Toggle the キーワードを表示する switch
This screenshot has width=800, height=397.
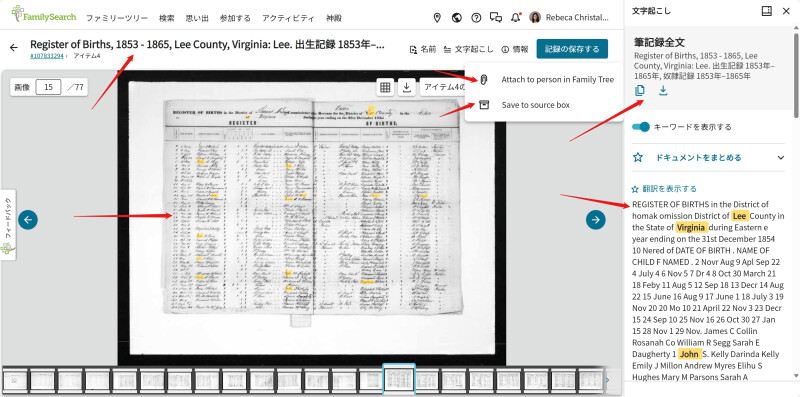[x=641, y=127]
